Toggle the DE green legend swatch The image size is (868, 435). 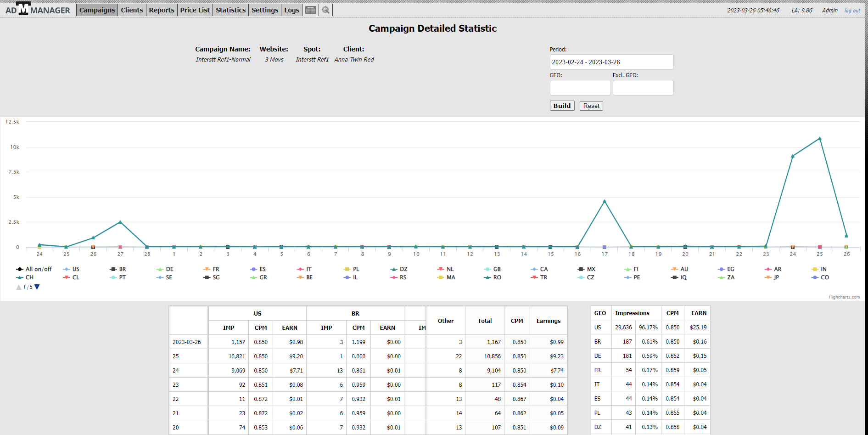(x=160, y=269)
